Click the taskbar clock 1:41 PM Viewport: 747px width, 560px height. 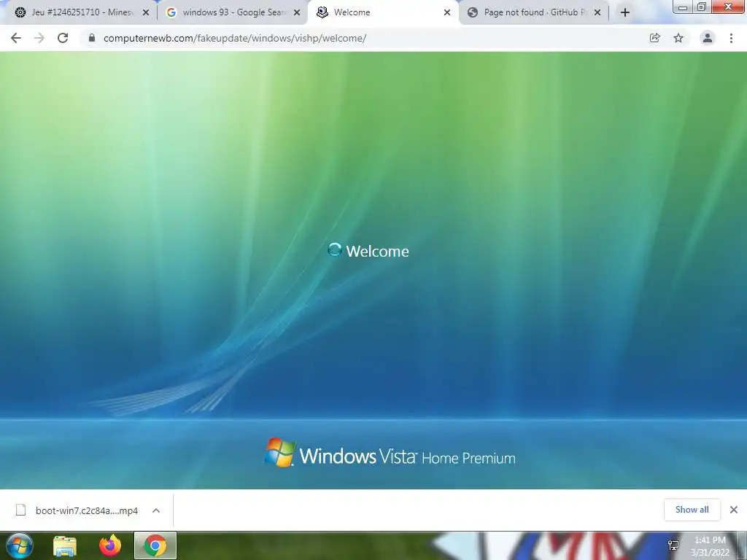710,540
